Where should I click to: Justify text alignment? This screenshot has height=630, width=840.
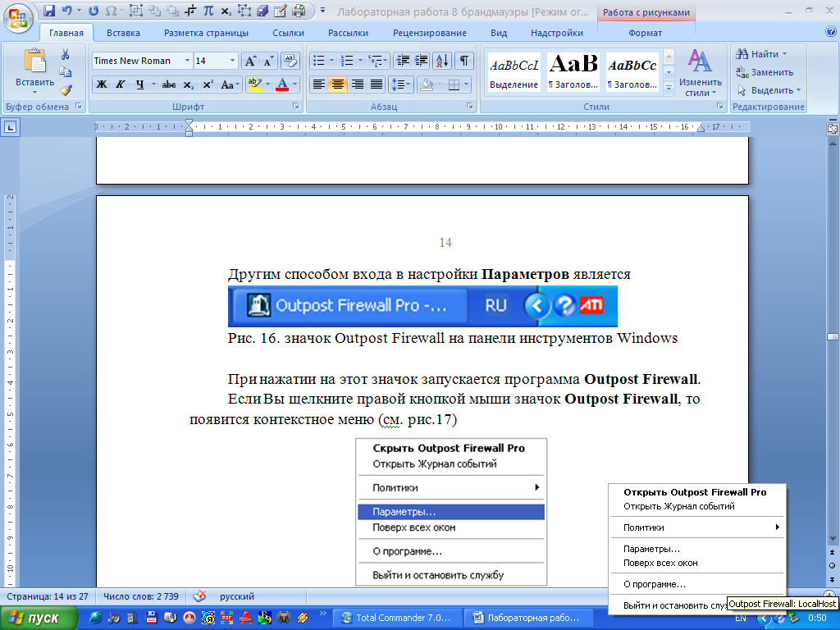pyautogui.click(x=377, y=84)
